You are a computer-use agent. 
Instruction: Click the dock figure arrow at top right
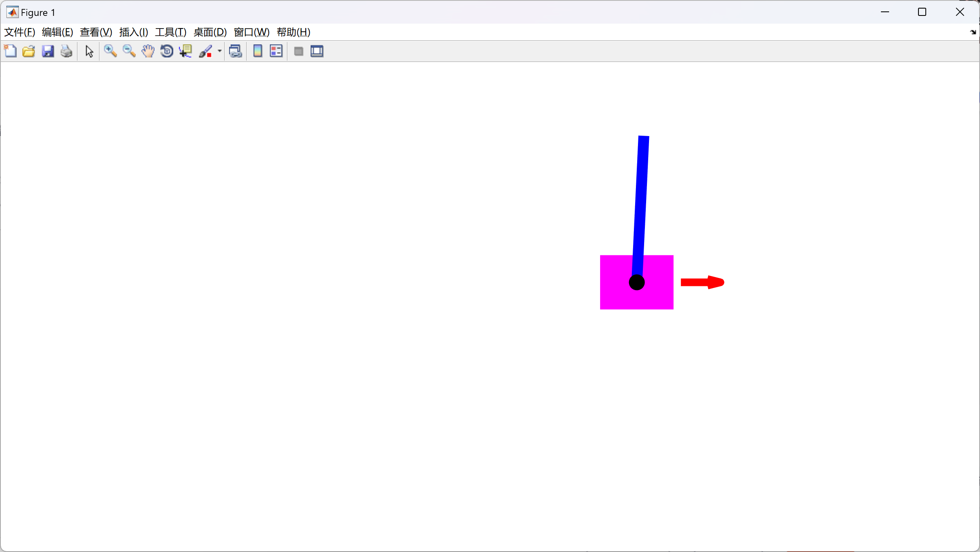(973, 32)
